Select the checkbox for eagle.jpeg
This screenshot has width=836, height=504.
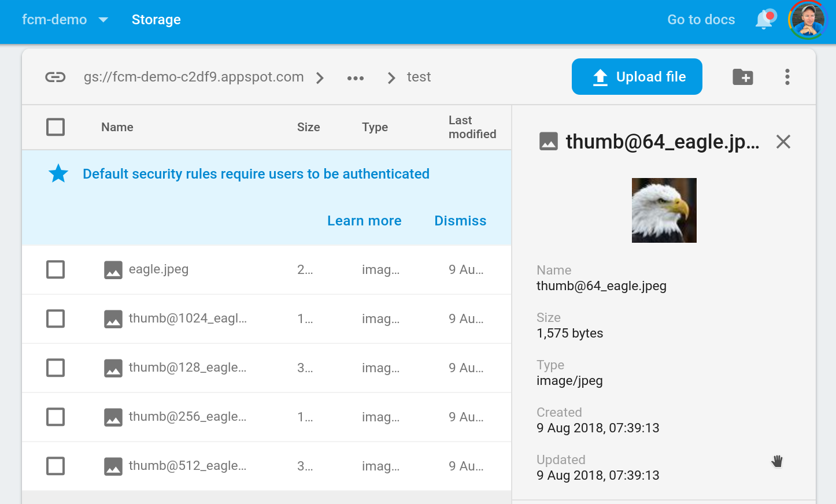[55, 269]
